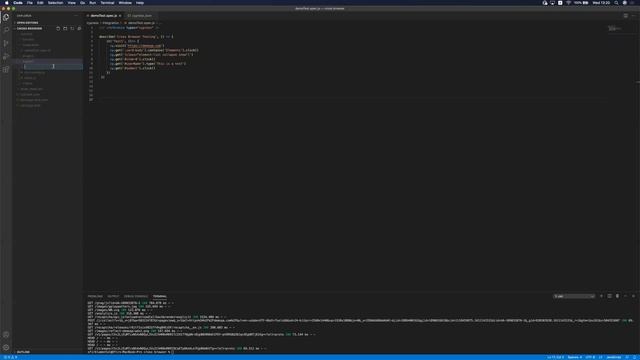640x360 pixels.
Task: Open cypress.json in the file tree
Action: pyautogui.click(x=30, y=94)
